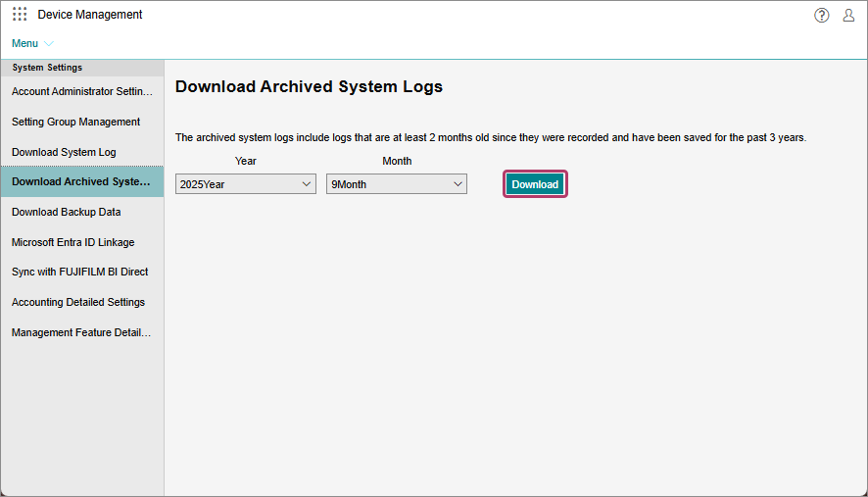Open Accounting Detailed Settings
This screenshot has height=497, width=868.
coord(82,303)
